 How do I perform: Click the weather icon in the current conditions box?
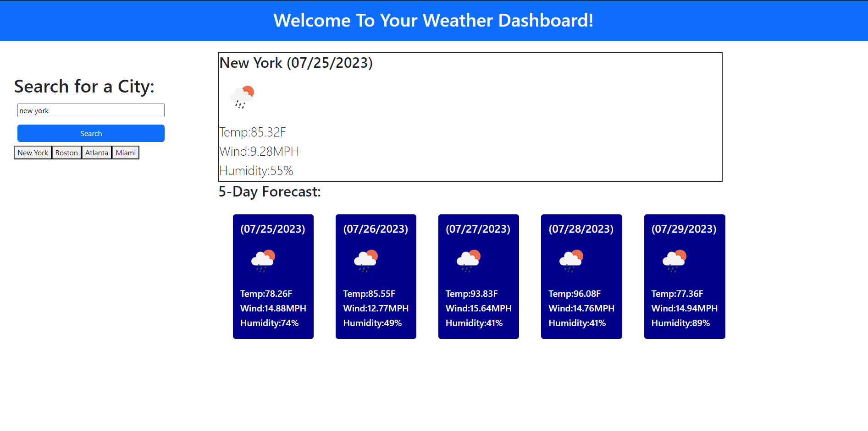click(x=242, y=96)
